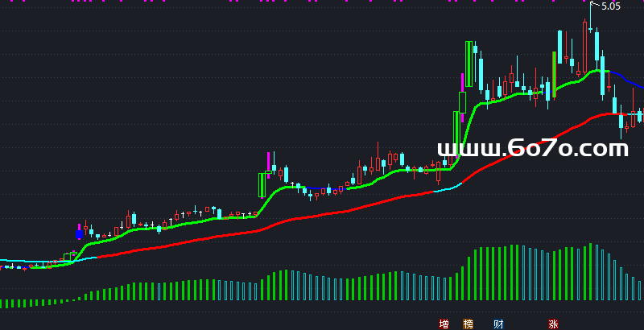Open the www.6o7o.com watermark link

(x=532, y=148)
